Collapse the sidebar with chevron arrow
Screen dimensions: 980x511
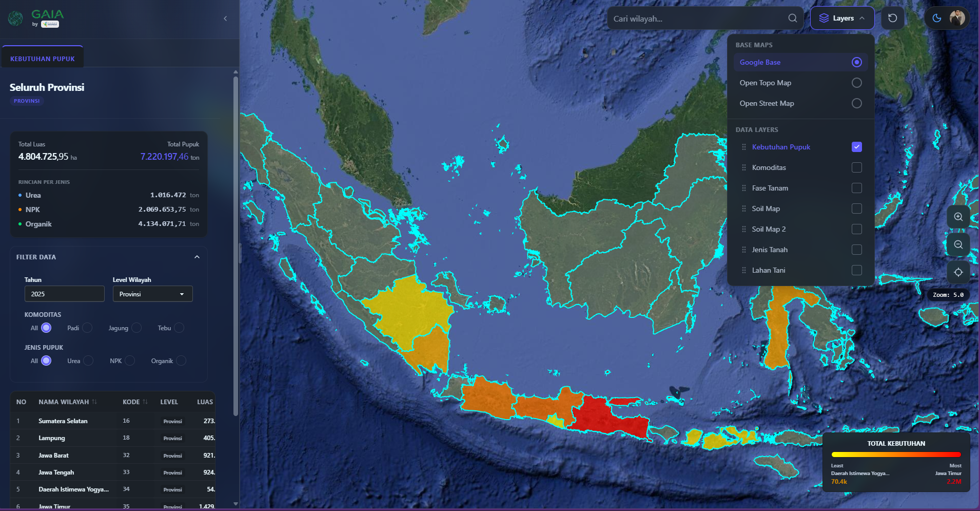[x=225, y=18]
